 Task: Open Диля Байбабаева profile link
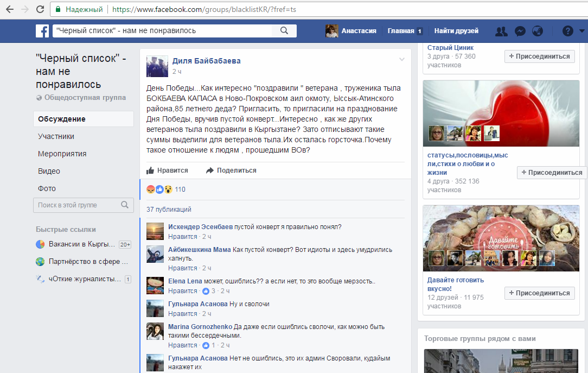[x=206, y=61]
